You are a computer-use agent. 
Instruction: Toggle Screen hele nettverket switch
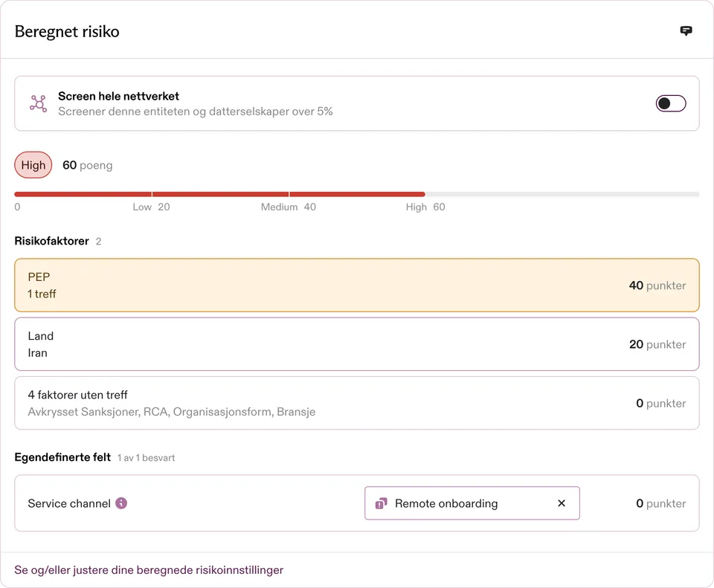point(671,103)
